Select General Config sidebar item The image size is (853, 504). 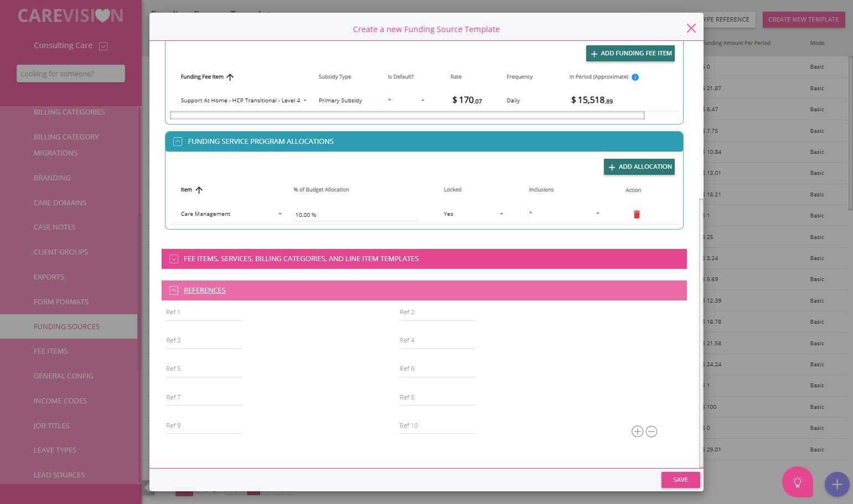[63, 376]
